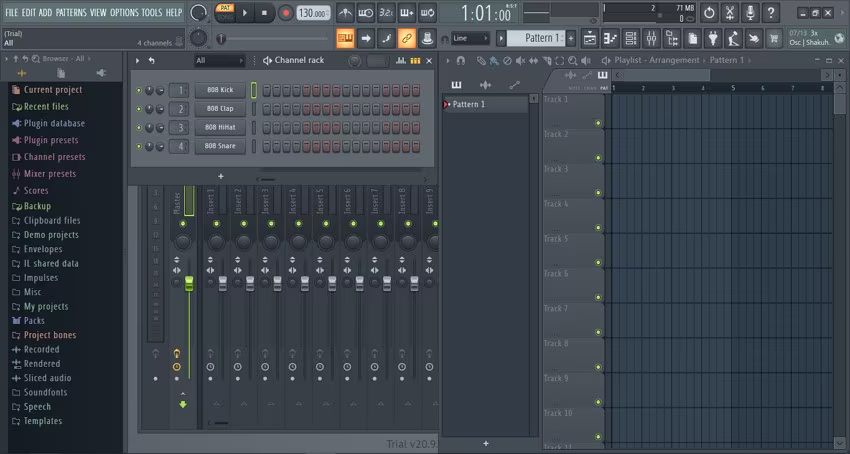Add a new channel with plus button
Image resolution: width=850 pixels, height=454 pixels.
click(221, 176)
